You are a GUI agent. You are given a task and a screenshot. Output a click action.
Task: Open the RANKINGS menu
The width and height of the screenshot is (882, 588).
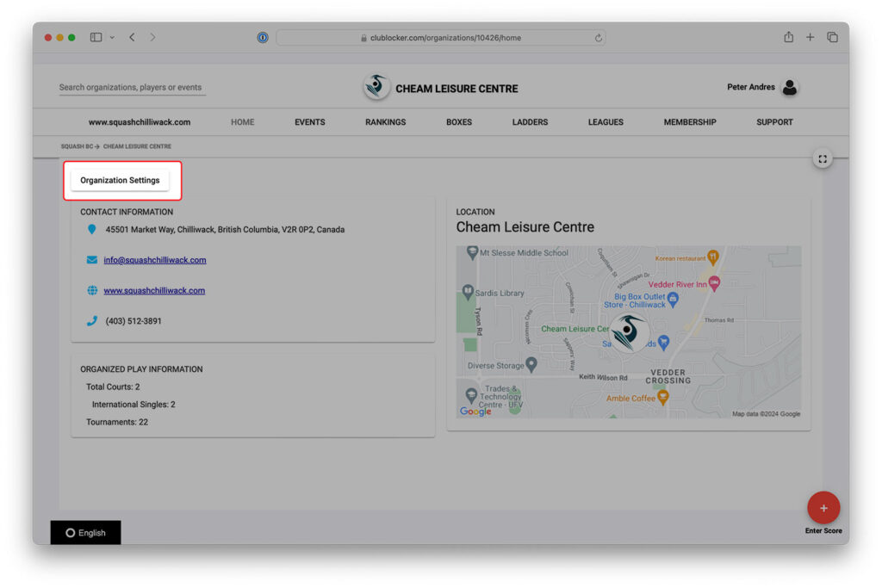385,122
